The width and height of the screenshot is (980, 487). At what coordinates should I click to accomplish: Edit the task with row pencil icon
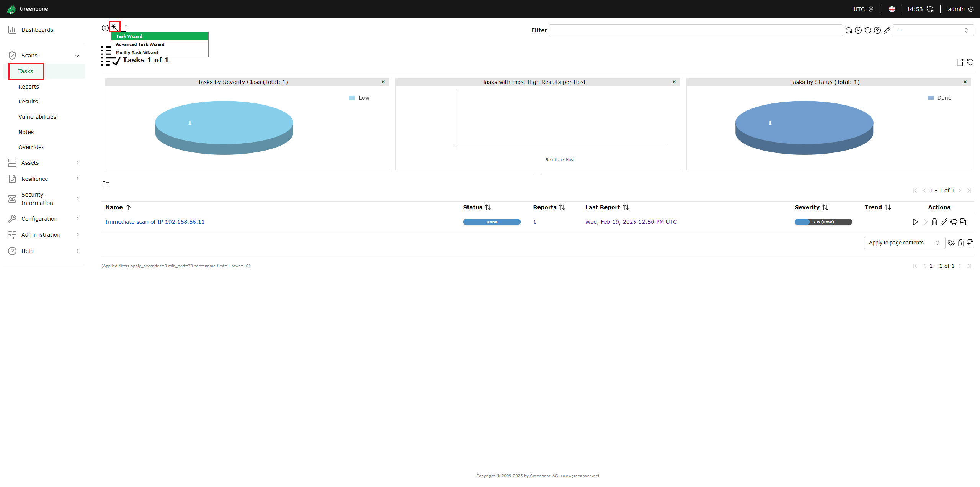point(944,222)
